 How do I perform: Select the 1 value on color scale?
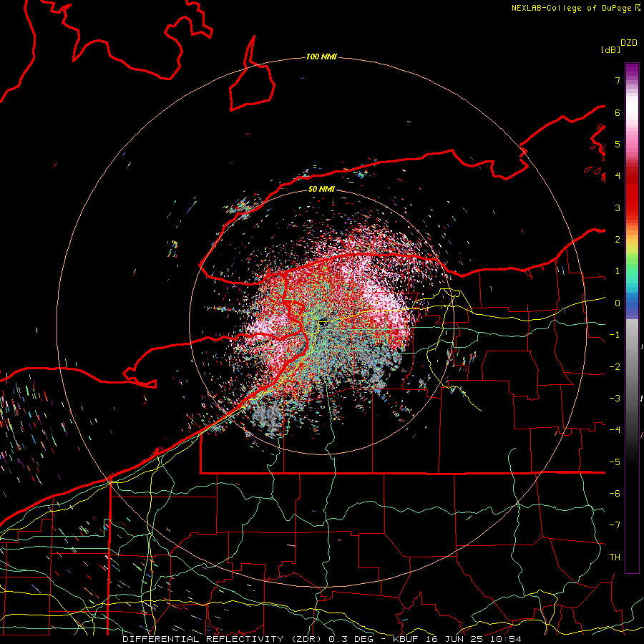(x=618, y=271)
